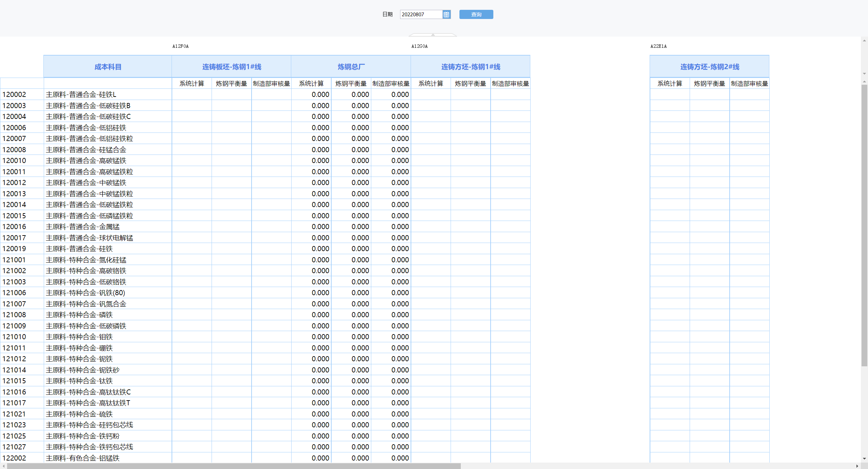The image size is (868, 469).
Task: Click the vertical scrollbar thumb
Action: [864, 225]
